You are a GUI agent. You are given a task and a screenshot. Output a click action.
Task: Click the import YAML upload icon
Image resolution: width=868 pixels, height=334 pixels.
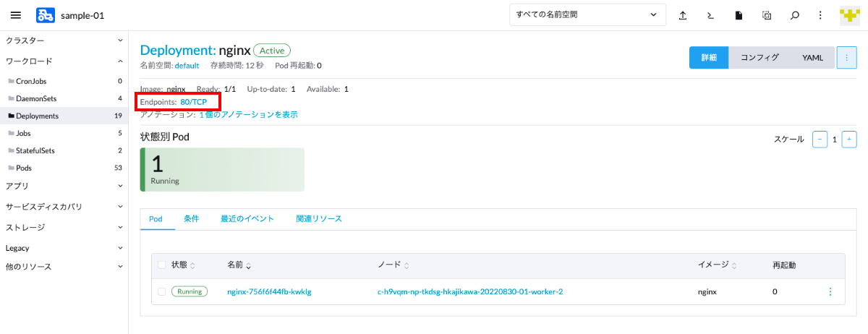pyautogui.click(x=682, y=15)
